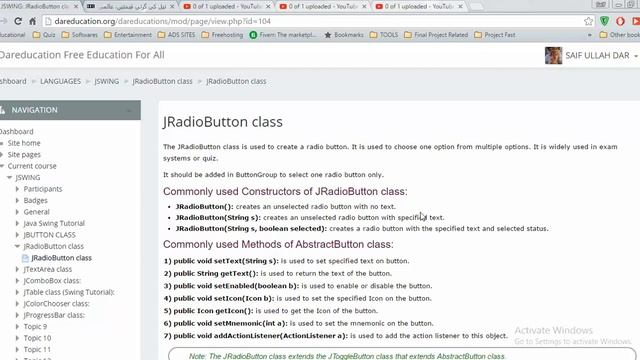Screen dimensions: 640x360
Task: Open the Freehosting bookmarks folder
Action: [x=222, y=35]
